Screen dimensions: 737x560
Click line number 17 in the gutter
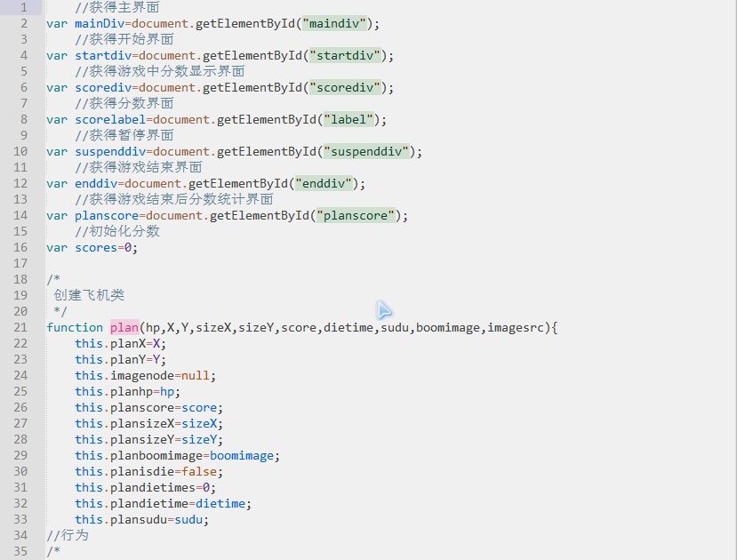[20, 263]
